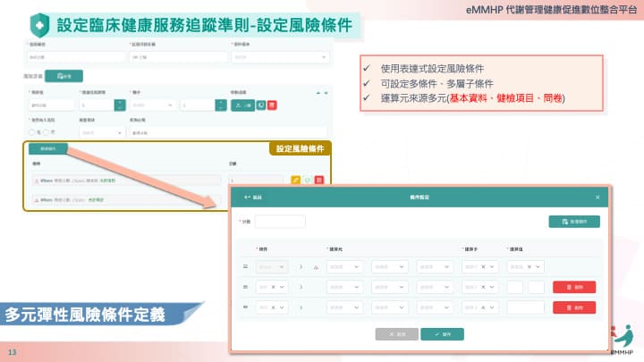Click the red delete button on the second row
644x362 pixels.
[x=573, y=287]
